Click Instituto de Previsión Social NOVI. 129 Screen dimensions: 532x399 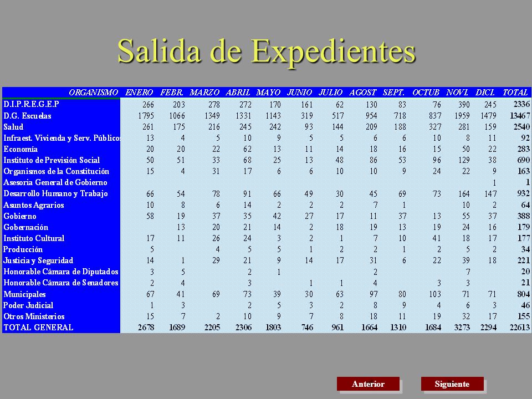click(x=464, y=160)
